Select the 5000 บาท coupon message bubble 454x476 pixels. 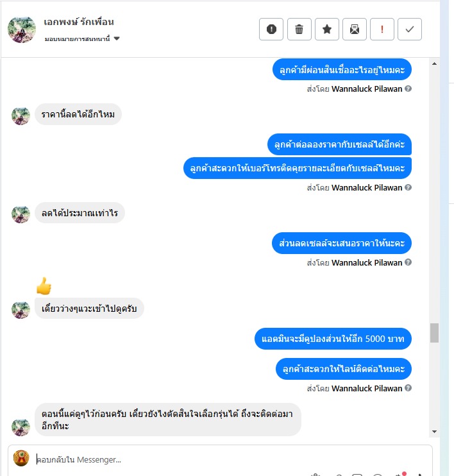point(333,339)
